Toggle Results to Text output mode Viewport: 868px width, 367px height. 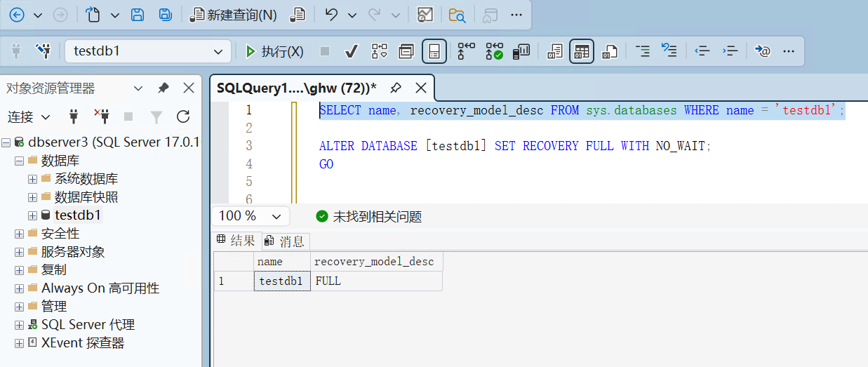click(x=554, y=51)
